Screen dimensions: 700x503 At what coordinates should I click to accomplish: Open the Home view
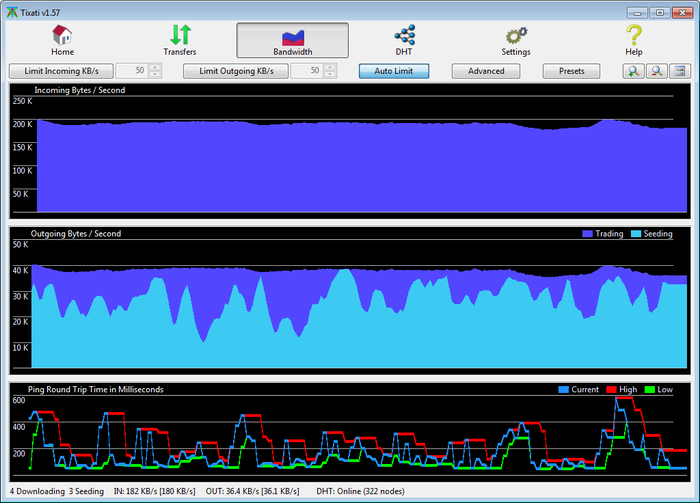click(x=62, y=40)
